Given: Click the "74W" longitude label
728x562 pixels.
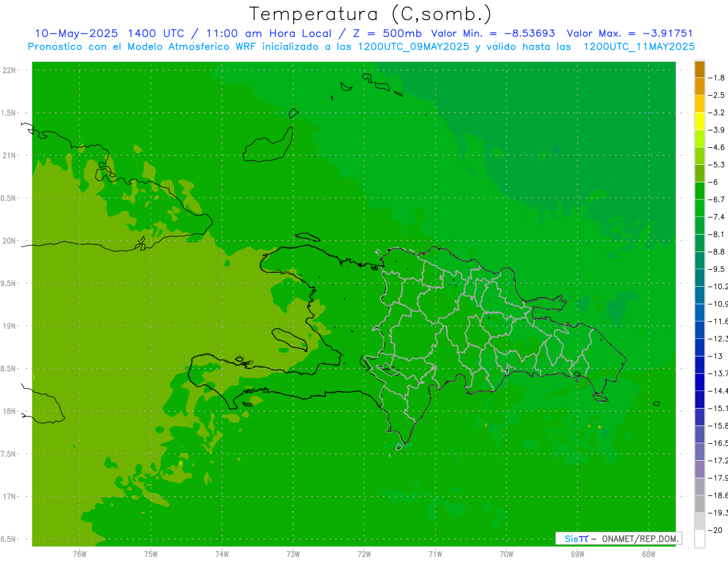Looking at the screenshot, I should pyautogui.click(x=222, y=554).
